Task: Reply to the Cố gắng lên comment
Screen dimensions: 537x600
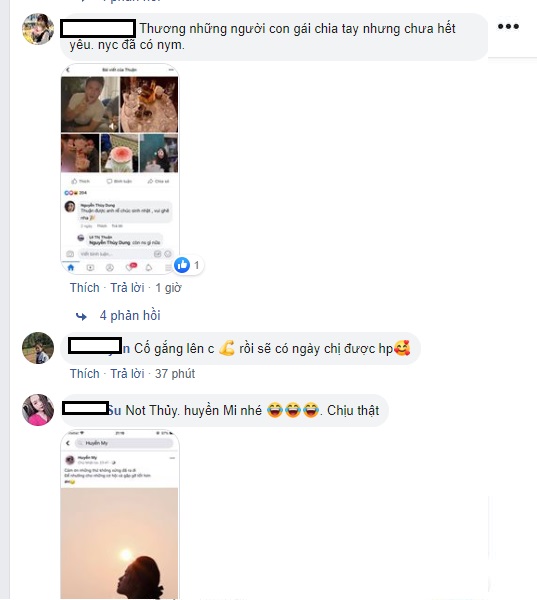Action: pos(127,373)
